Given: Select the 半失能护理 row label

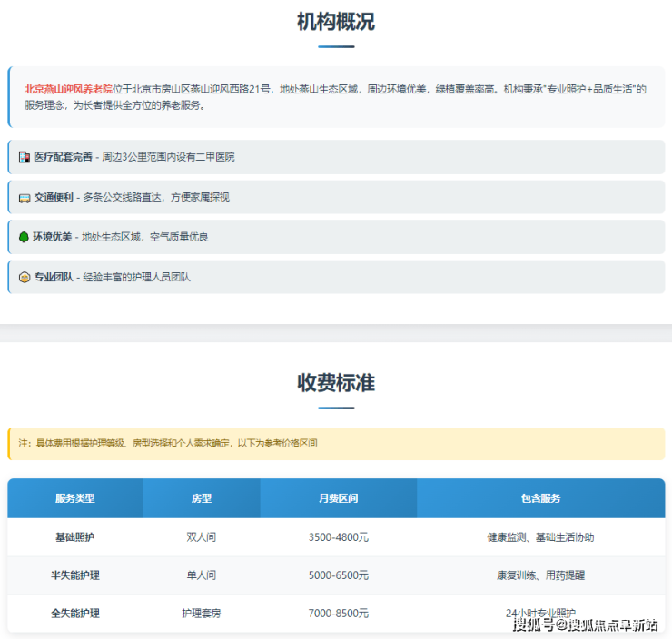Looking at the screenshot, I should [74, 575].
